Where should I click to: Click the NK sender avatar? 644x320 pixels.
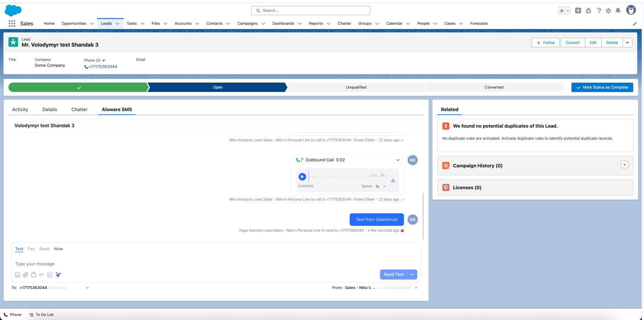[413, 160]
